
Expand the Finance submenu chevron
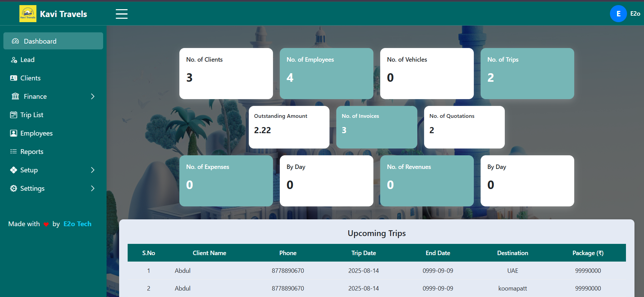93,96
